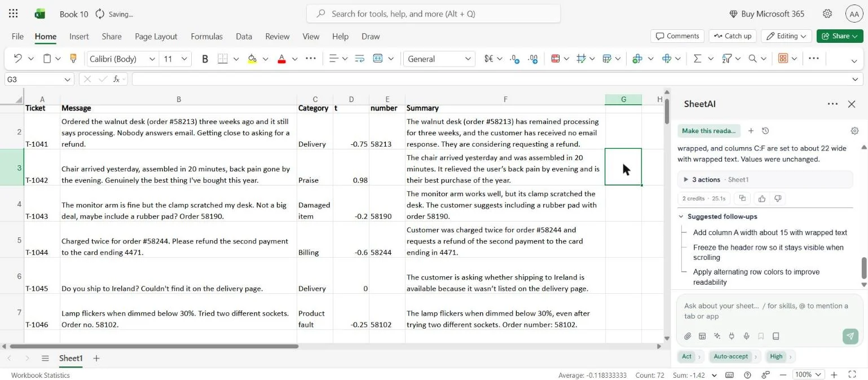Click the microphone icon in SheetAI
The width and height of the screenshot is (868, 380).
point(746,336)
